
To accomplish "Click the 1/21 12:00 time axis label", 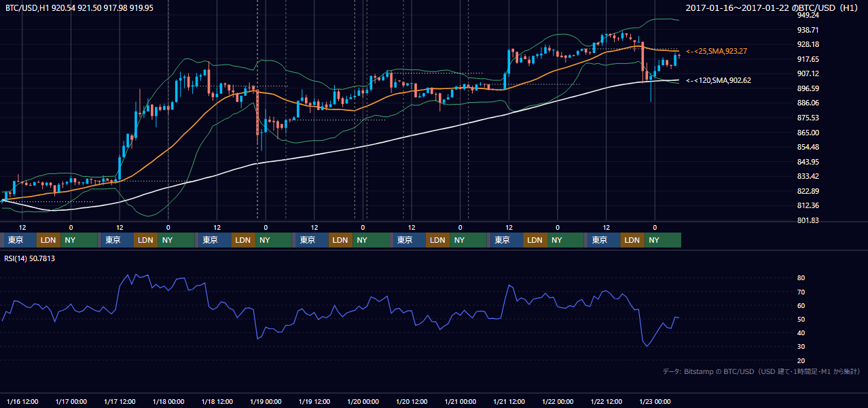I will click(509, 401).
